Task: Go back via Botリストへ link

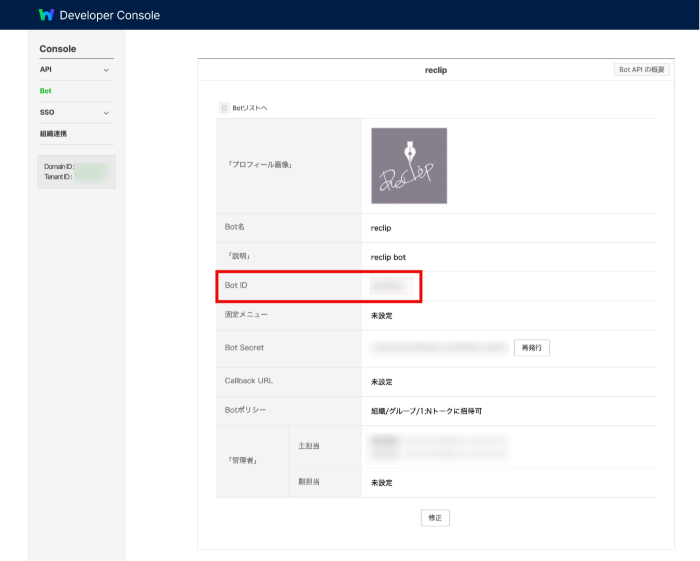Action: (250, 107)
